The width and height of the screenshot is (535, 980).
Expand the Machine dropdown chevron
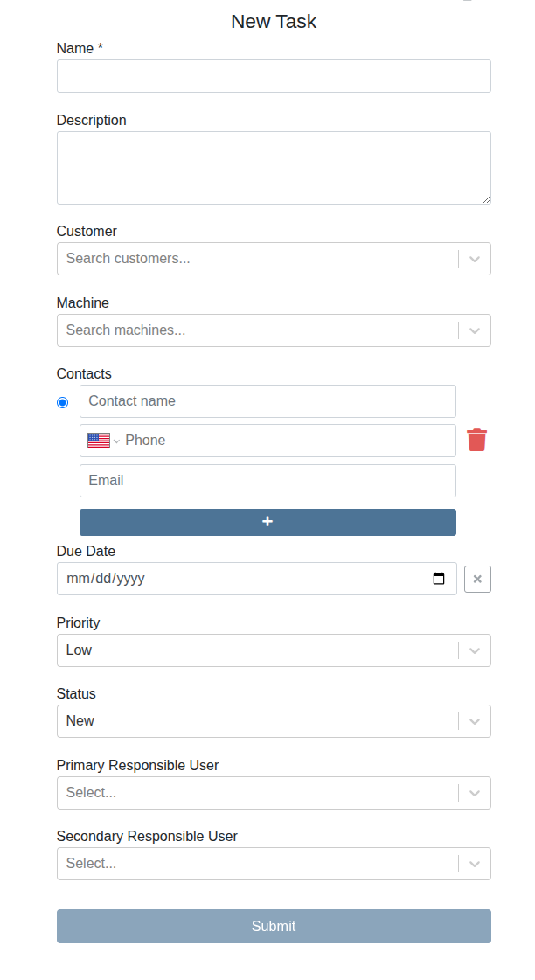(x=475, y=330)
